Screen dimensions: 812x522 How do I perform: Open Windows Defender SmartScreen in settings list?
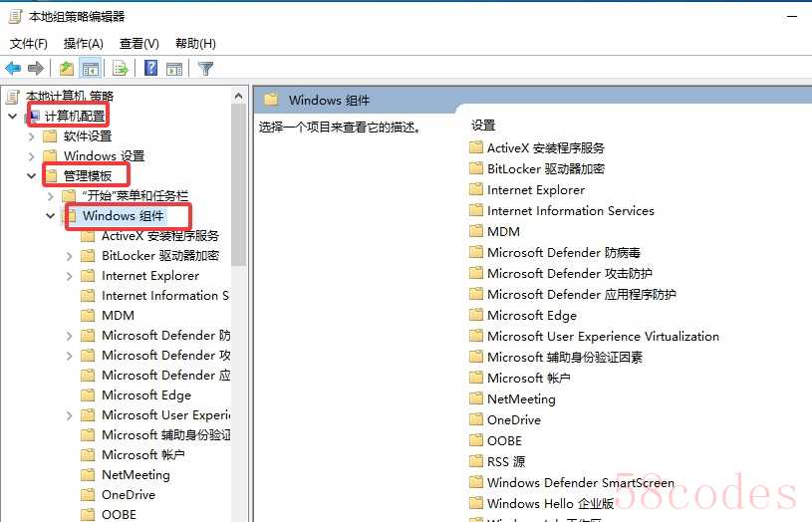pyautogui.click(x=581, y=482)
